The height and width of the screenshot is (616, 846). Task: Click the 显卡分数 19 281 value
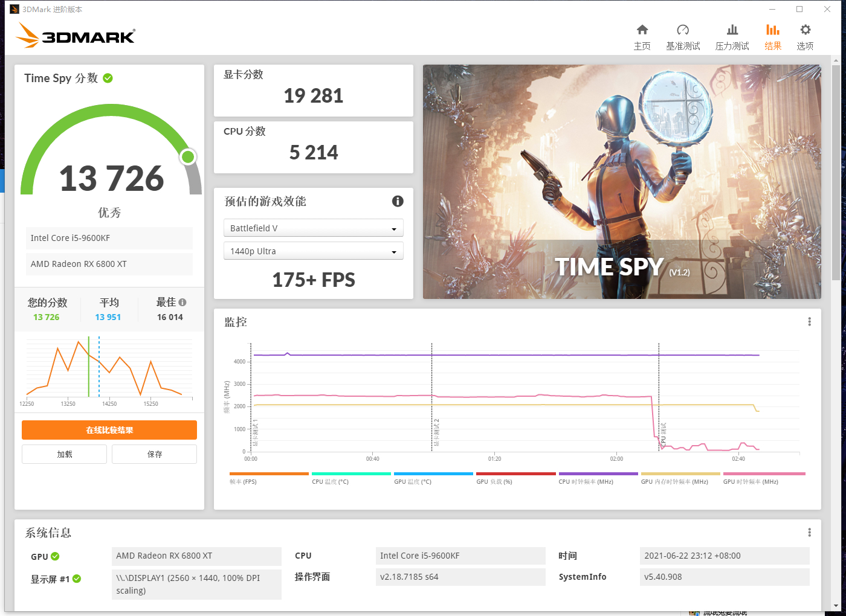314,95
